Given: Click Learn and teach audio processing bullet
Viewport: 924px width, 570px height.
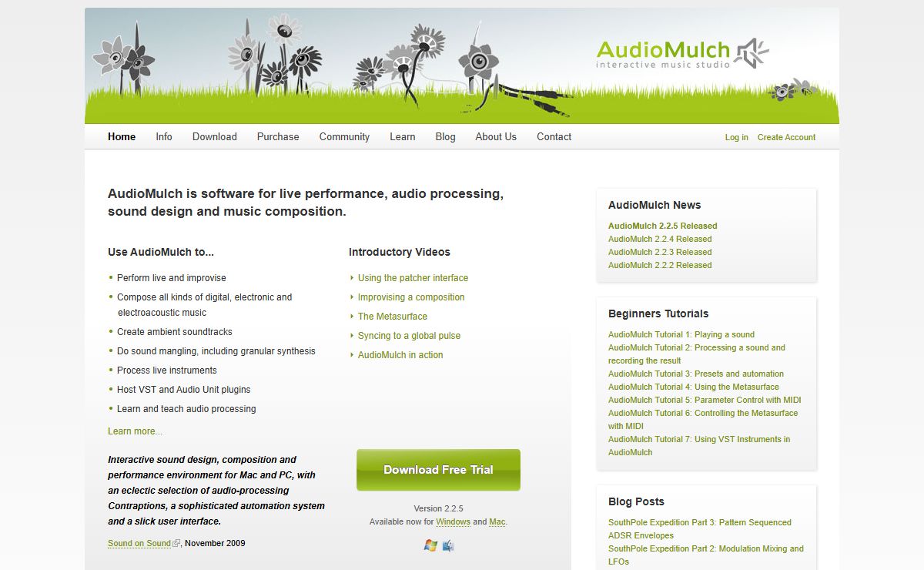Looking at the screenshot, I should pyautogui.click(x=186, y=409).
